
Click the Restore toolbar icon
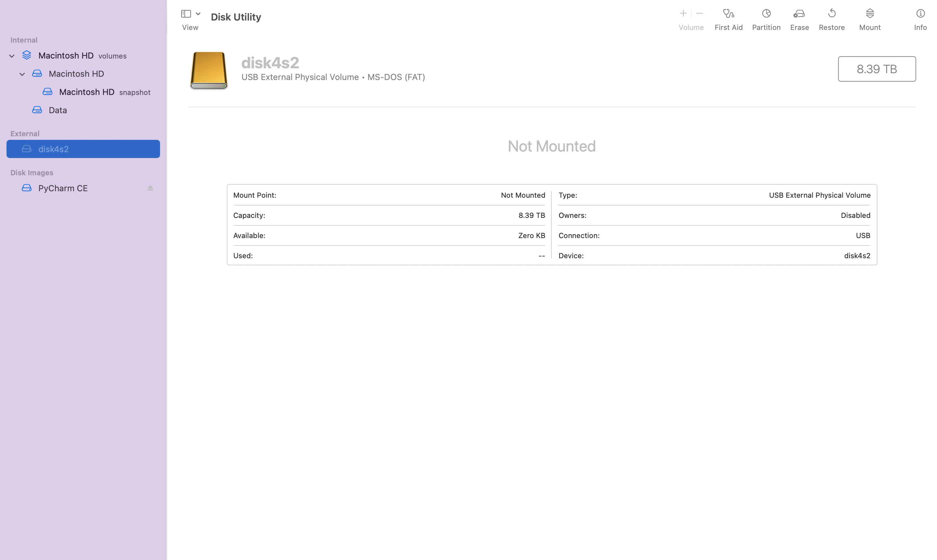831,14
